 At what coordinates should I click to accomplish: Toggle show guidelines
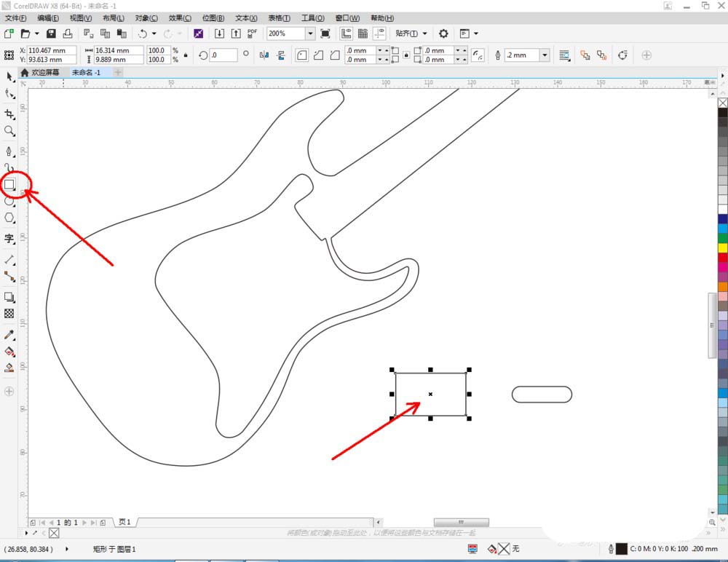pyautogui.click(x=380, y=33)
